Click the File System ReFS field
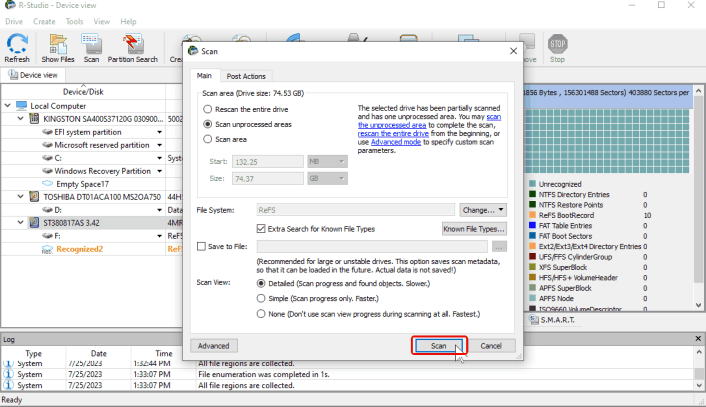This screenshot has height=407, width=706. point(356,210)
